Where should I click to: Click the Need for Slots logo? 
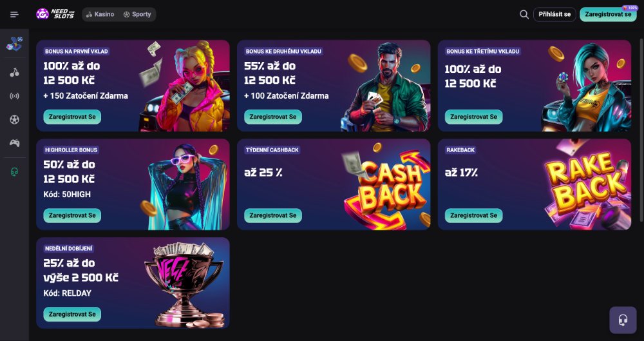55,14
